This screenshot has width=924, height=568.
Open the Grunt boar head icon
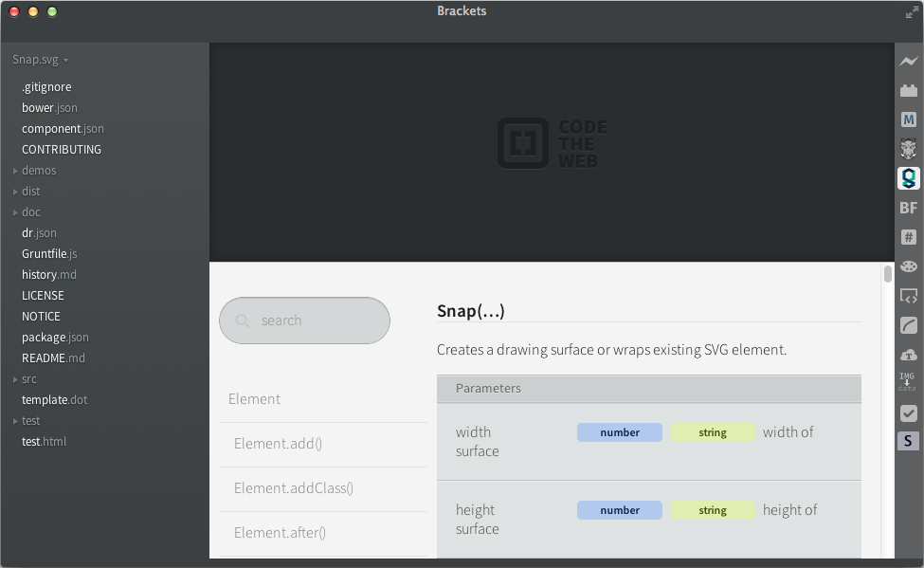click(908, 149)
